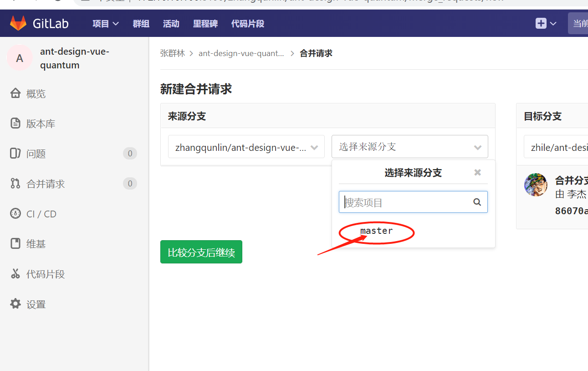Select the master branch
The width and height of the screenshot is (588, 371).
pyautogui.click(x=376, y=231)
